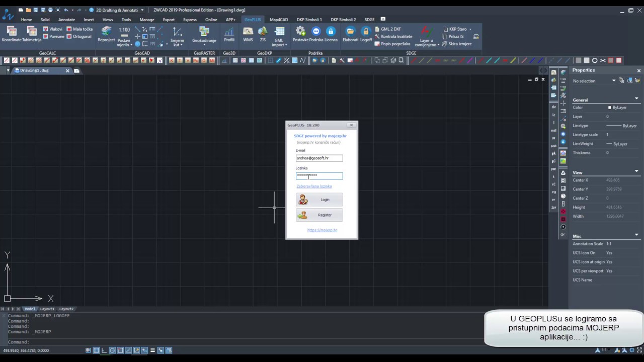Open Postavke settings
This screenshot has height=362, width=644.
click(x=300, y=34)
